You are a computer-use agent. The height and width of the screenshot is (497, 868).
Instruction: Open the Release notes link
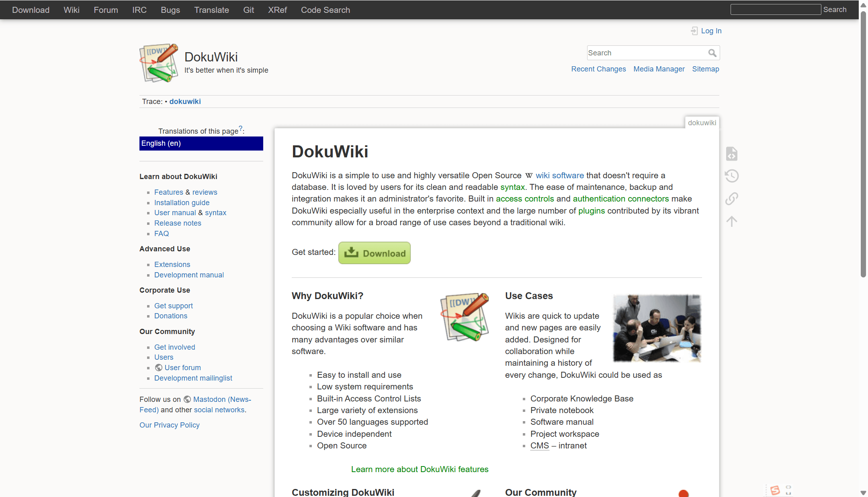(x=178, y=223)
